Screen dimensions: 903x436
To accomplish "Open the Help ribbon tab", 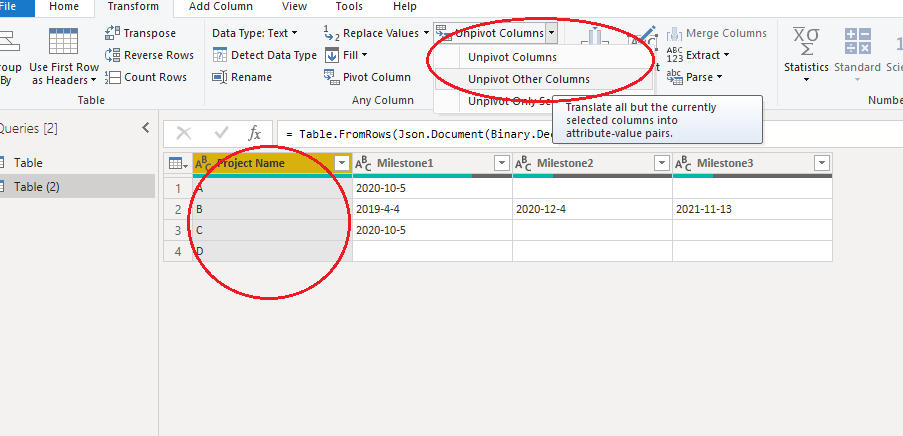I will (404, 7).
